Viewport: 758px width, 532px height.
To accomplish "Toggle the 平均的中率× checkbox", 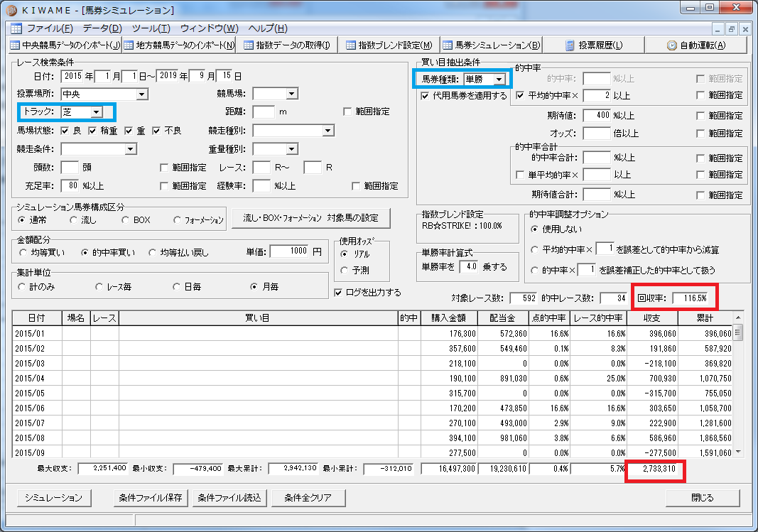I will (520, 95).
